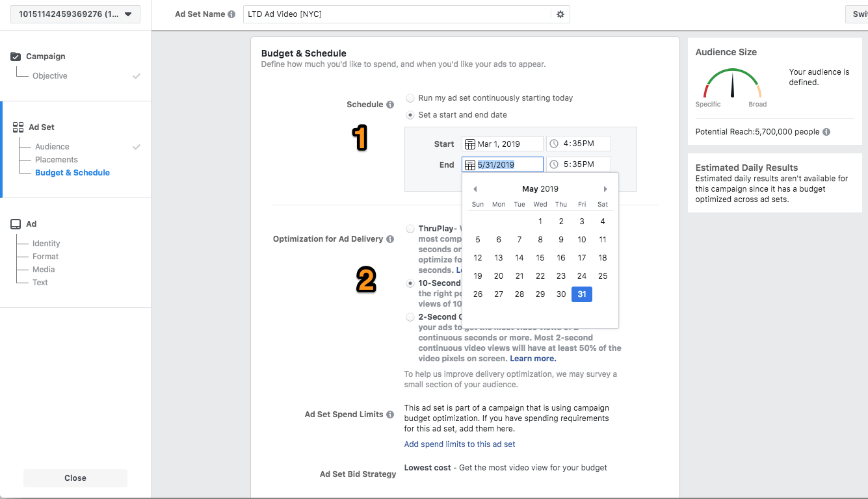Select 2-Second continuous views option
This screenshot has height=499, width=868.
pos(410,317)
